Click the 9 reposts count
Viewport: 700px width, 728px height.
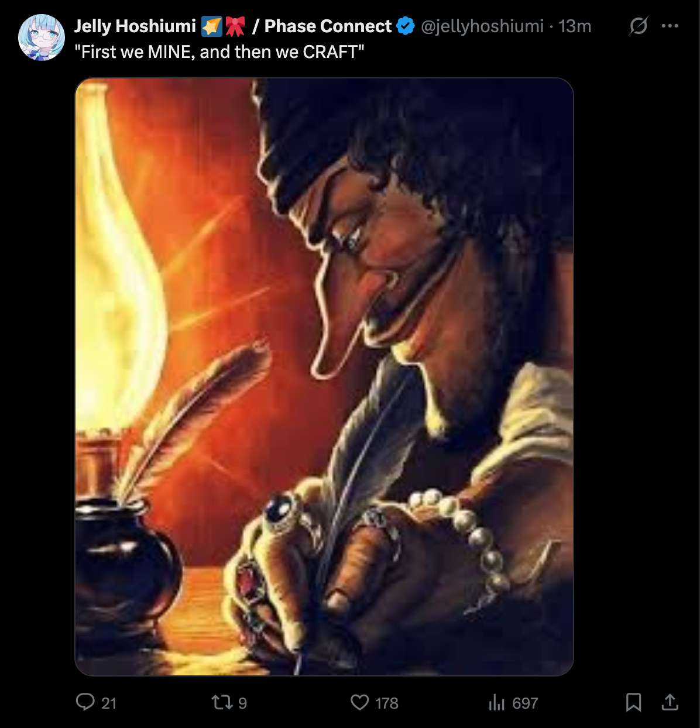243,703
